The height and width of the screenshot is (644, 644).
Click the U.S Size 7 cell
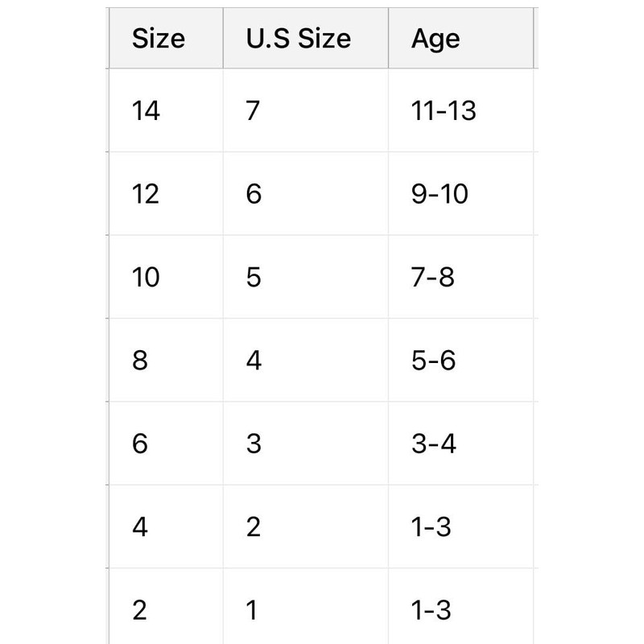point(253,110)
